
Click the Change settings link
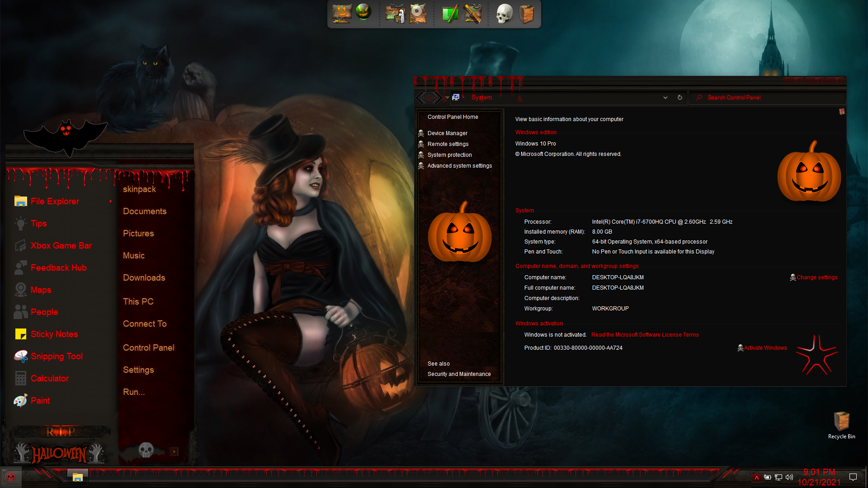816,277
